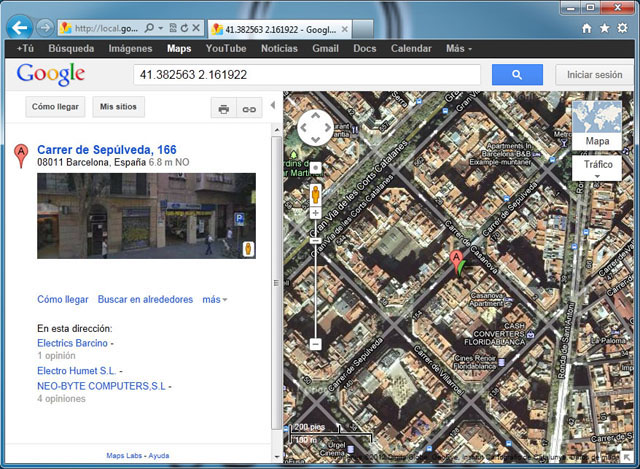Click the blue search button

tap(517, 75)
